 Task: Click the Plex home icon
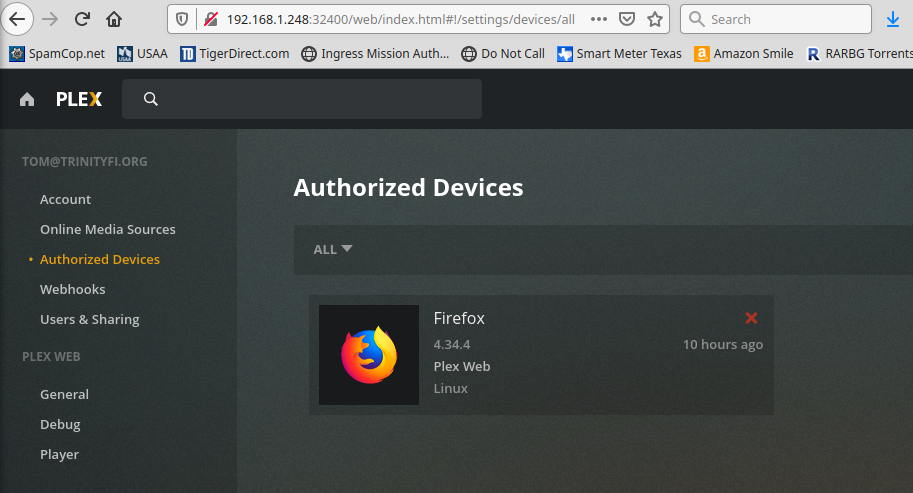[27, 99]
